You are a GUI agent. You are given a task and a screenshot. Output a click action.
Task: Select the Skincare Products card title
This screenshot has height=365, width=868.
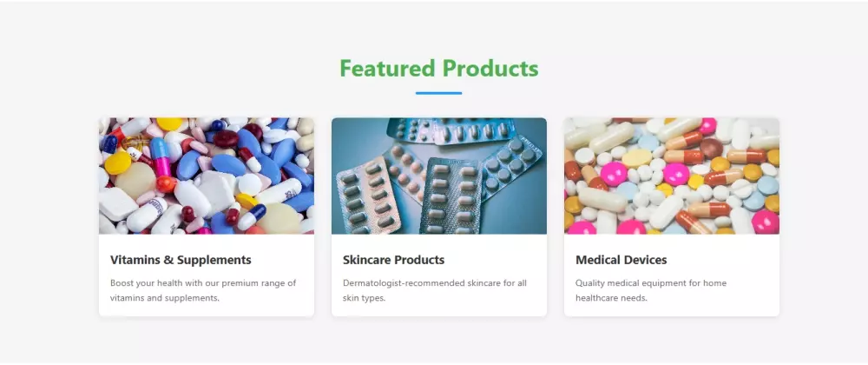tap(393, 260)
